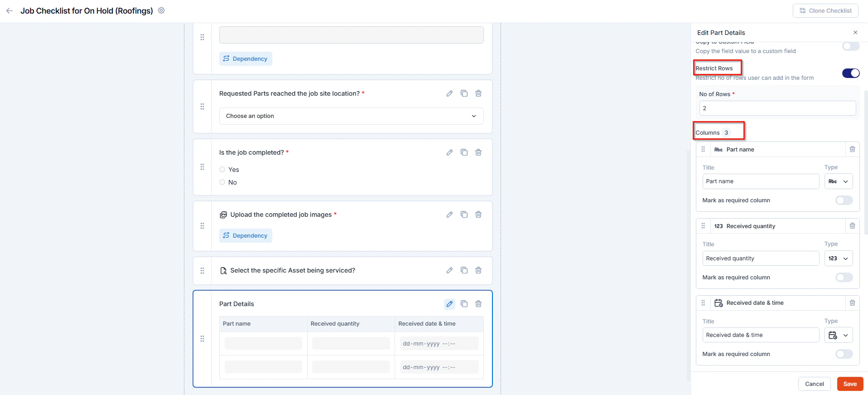This screenshot has width=868, height=395.
Task: Duplicate the 'Requested Parts reached' question
Action: pyautogui.click(x=464, y=93)
